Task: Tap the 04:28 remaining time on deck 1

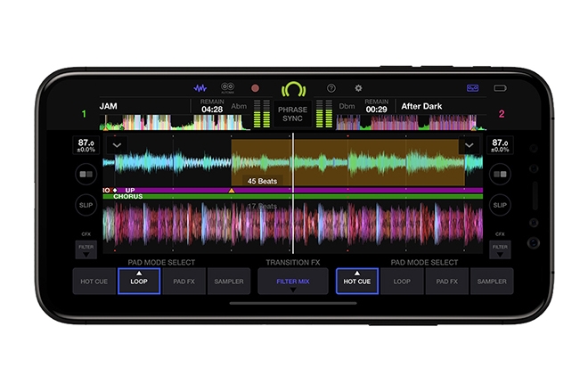Action: (x=212, y=110)
